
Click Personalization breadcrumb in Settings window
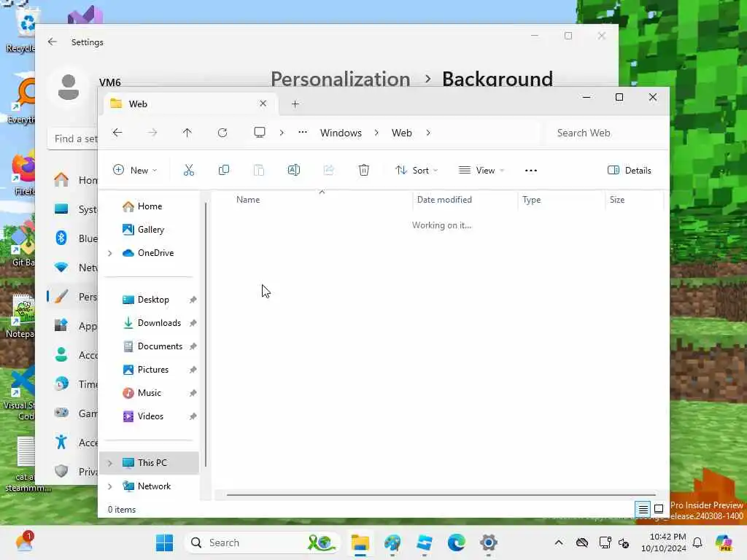click(340, 79)
